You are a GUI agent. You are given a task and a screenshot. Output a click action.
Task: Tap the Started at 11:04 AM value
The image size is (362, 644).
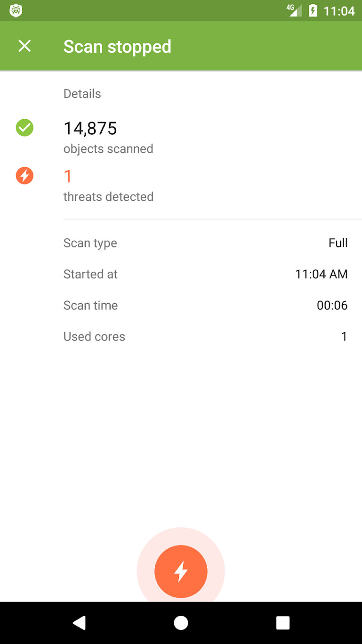pyautogui.click(x=321, y=274)
